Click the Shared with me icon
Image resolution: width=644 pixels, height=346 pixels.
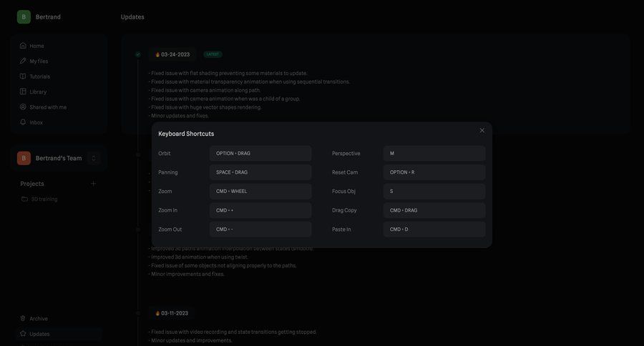23,107
